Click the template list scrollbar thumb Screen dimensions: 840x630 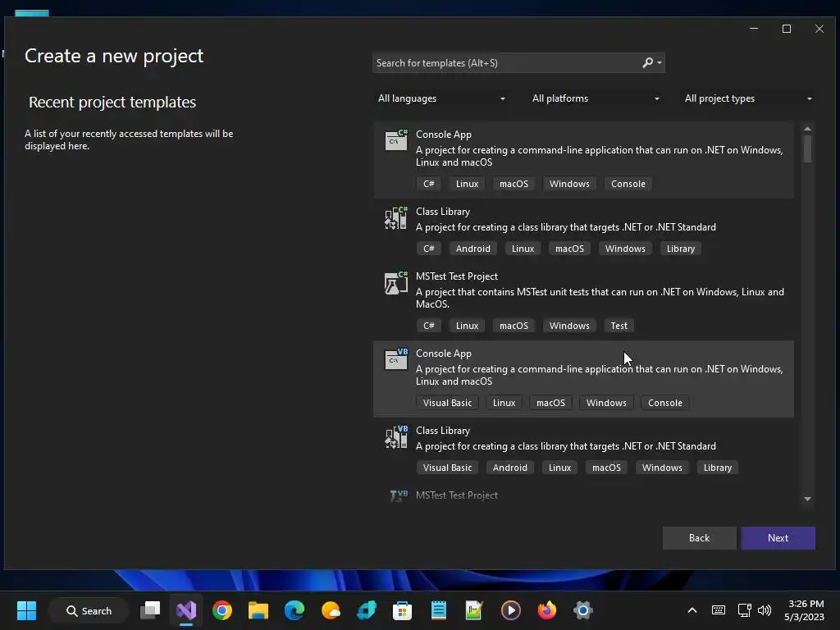tap(807, 148)
